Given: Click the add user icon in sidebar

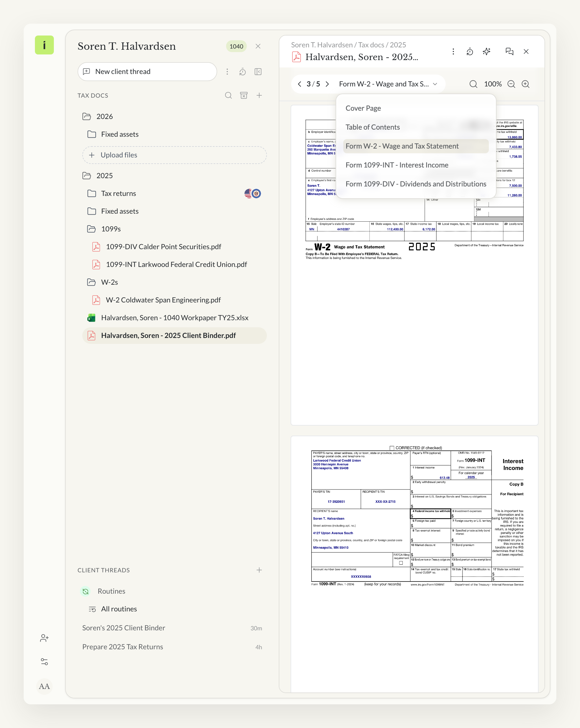Looking at the screenshot, I should click(44, 638).
